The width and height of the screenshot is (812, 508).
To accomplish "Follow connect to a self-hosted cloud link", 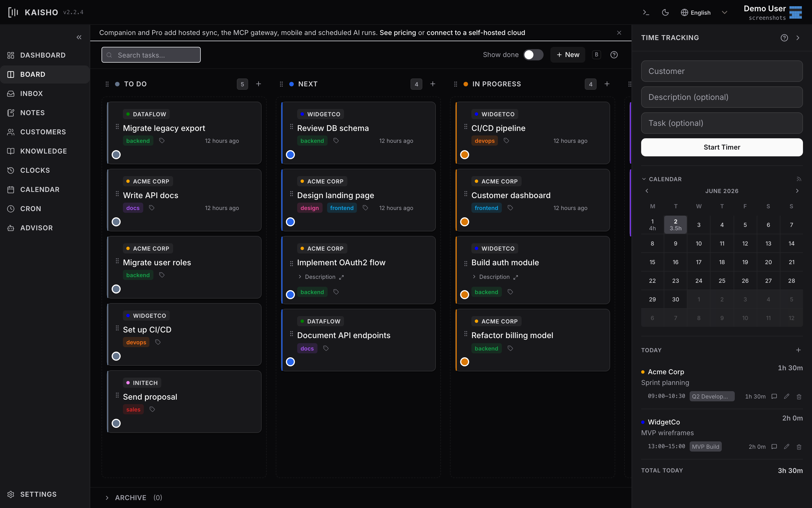I will (x=476, y=32).
